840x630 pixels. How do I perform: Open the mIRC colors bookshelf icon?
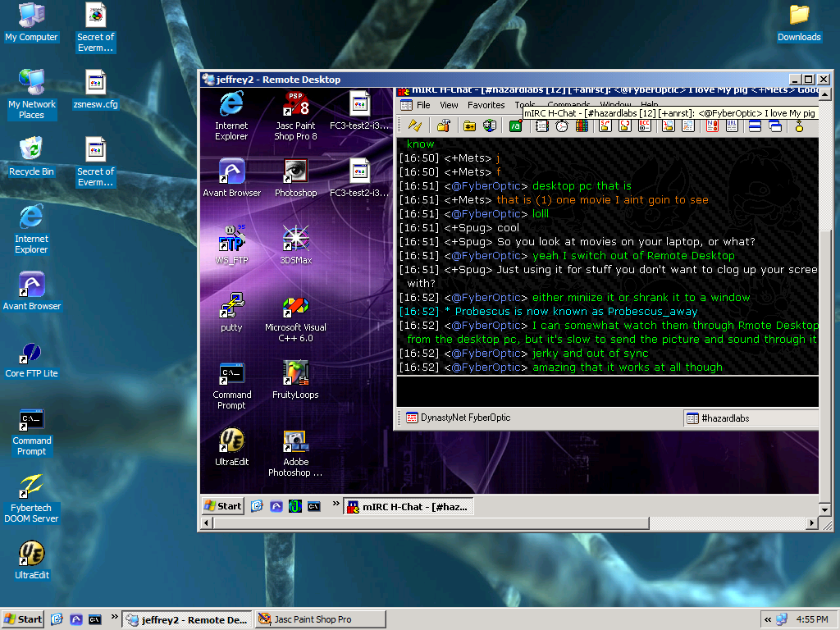click(x=582, y=126)
